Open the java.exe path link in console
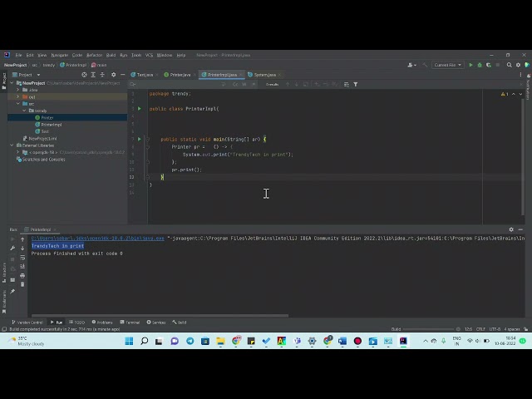The width and height of the screenshot is (532, 399). pos(98,239)
